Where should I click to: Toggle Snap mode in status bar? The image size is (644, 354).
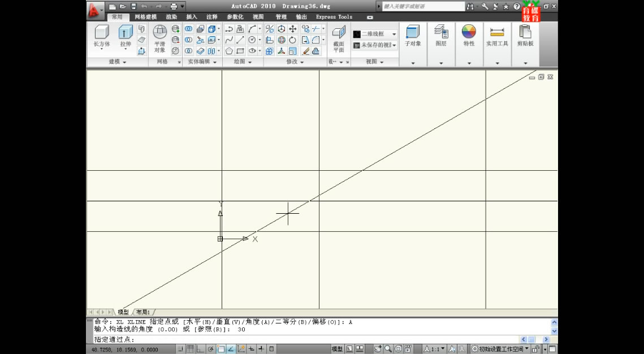pos(180,349)
